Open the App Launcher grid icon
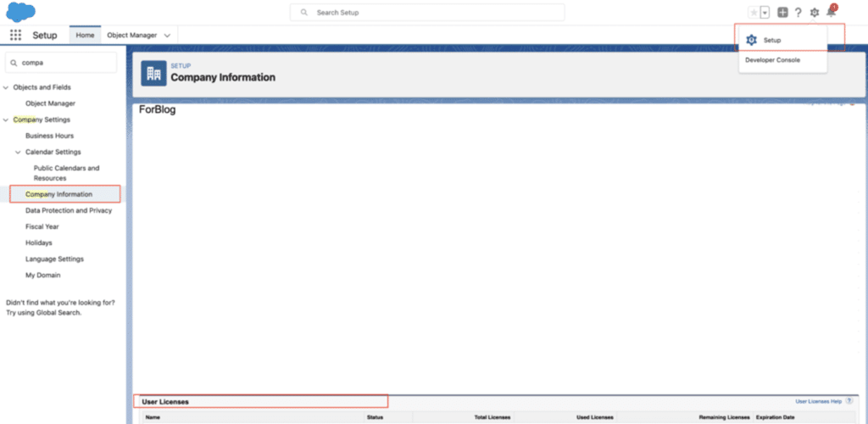The height and width of the screenshot is (424, 868). pyautogui.click(x=15, y=35)
